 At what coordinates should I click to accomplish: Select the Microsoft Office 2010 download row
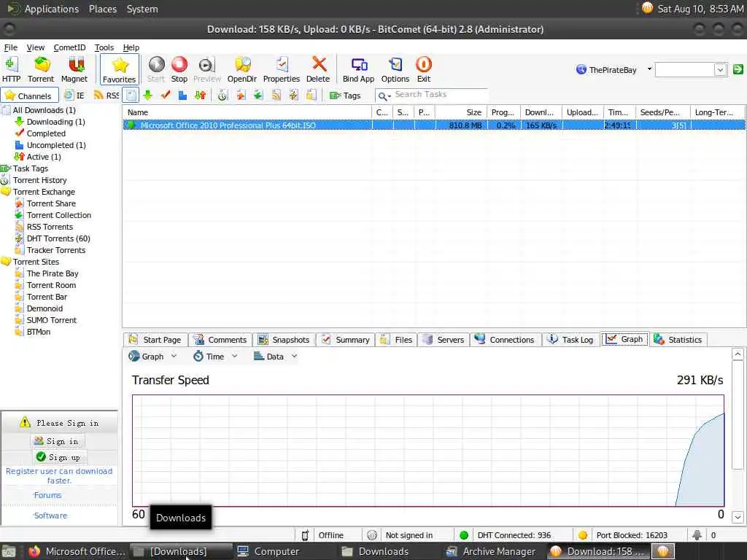click(434, 125)
